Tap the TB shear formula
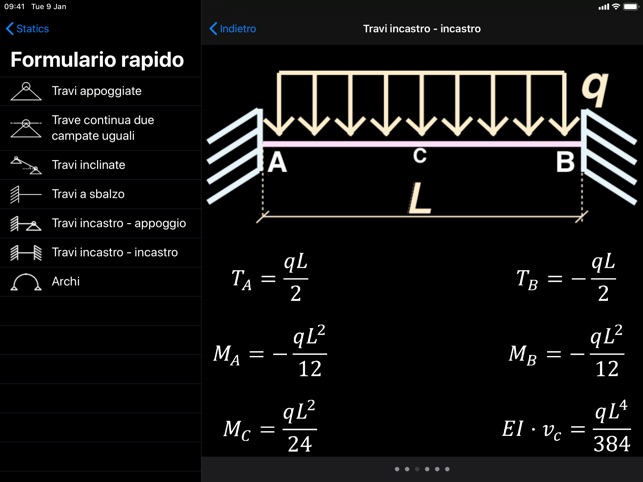The height and width of the screenshot is (482, 643). 566,278
